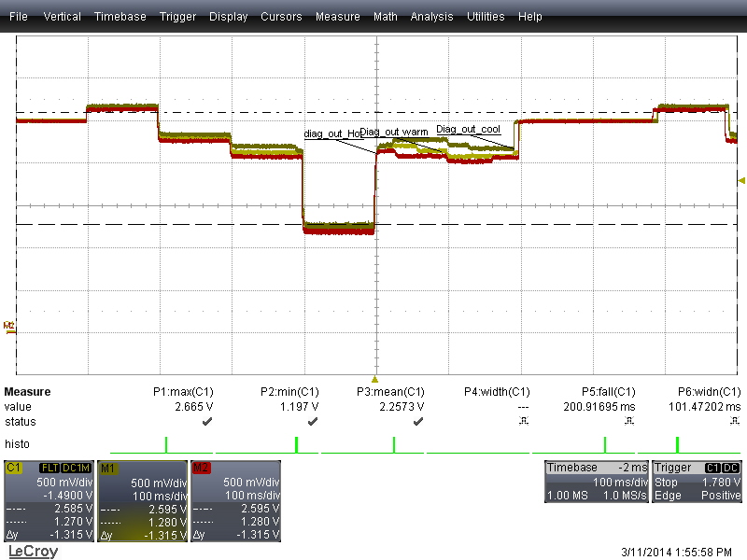Open the Utilities menu
Screen dimensions: 747x560
pyautogui.click(x=486, y=17)
